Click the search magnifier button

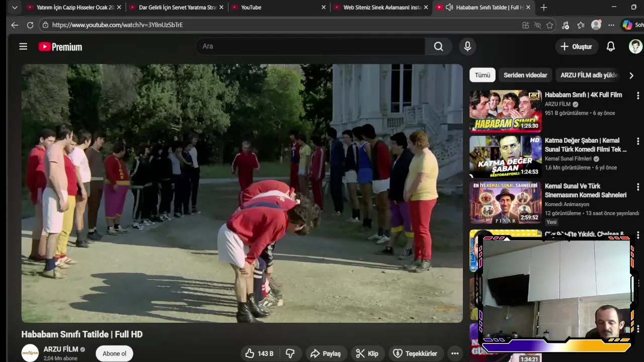pos(439,46)
